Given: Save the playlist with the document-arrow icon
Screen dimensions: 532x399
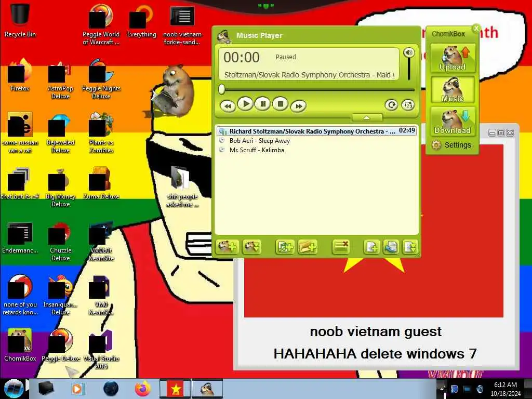Looking at the screenshot, I should [x=410, y=247].
